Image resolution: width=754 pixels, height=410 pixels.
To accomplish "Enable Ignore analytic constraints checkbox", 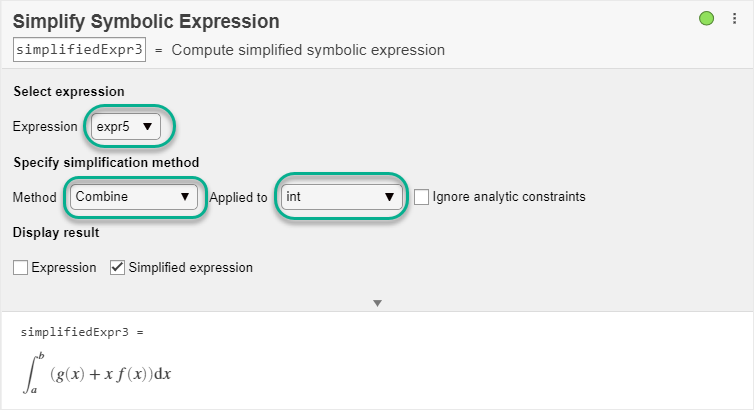I will [x=421, y=197].
